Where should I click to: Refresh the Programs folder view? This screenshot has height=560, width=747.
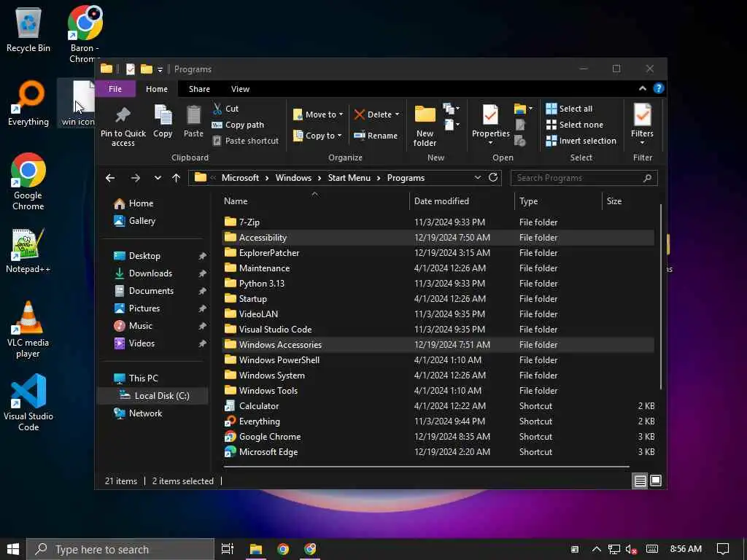pos(493,178)
